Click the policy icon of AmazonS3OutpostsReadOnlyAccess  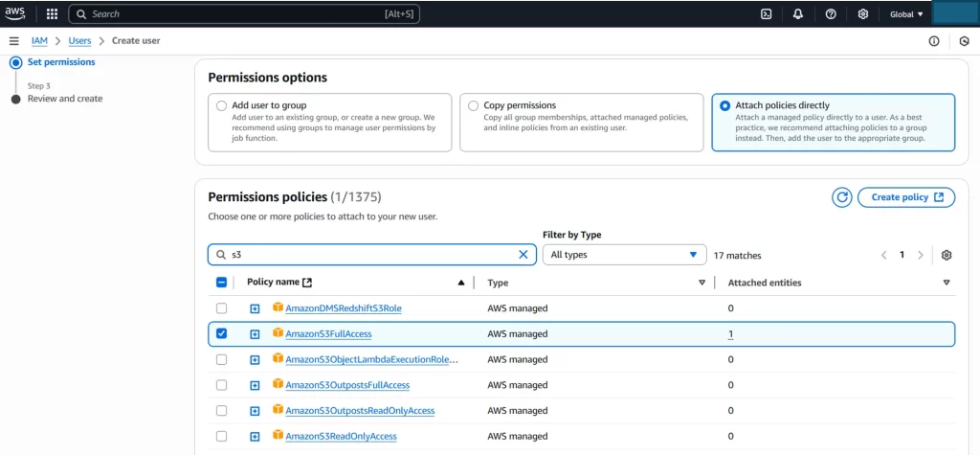(x=278, y=409)
